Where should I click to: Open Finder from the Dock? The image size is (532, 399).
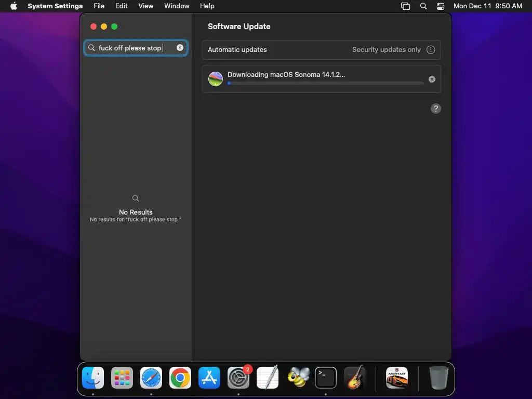coord(93,378)
